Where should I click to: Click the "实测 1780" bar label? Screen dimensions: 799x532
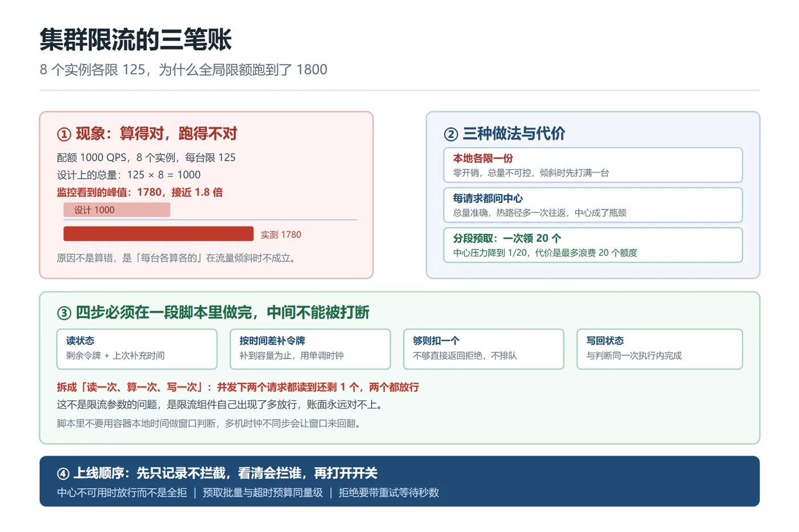(x=281, y=235)
